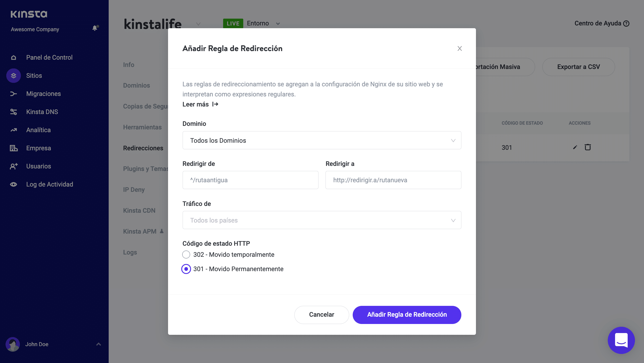The height and width of the screenshot is (363, 644).
Task: Expand the Tráfico de countries dropdown
Action: [x=322, y=220]
